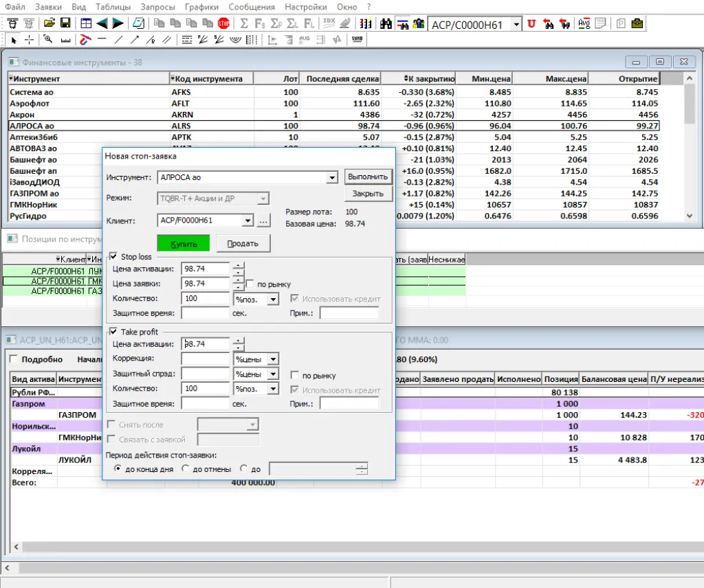Click the Stop loss Защитное время field
This screenshot has width=704, height=588.
click(x=205, y=313)
